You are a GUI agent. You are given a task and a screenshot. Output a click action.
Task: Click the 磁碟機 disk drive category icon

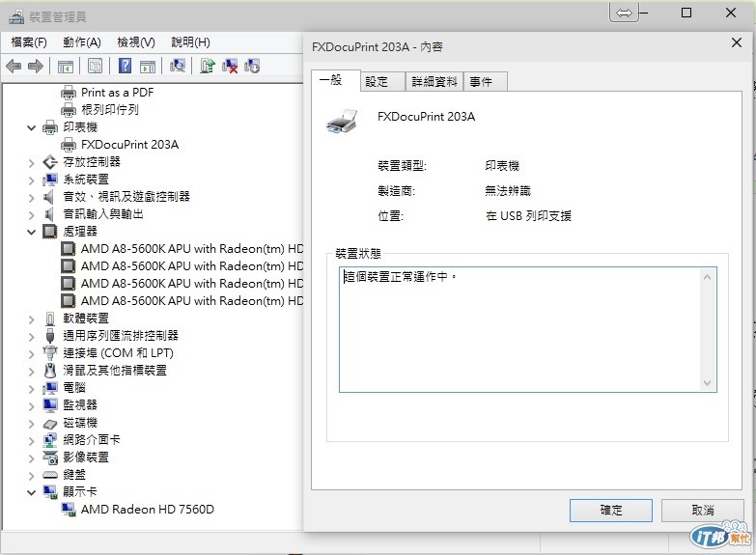click(50, 423)
